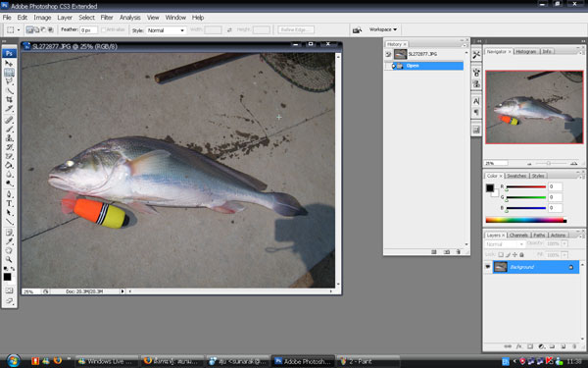
Task: Select the Rectangular Marquee tool
Action: [x=9, y=72]
